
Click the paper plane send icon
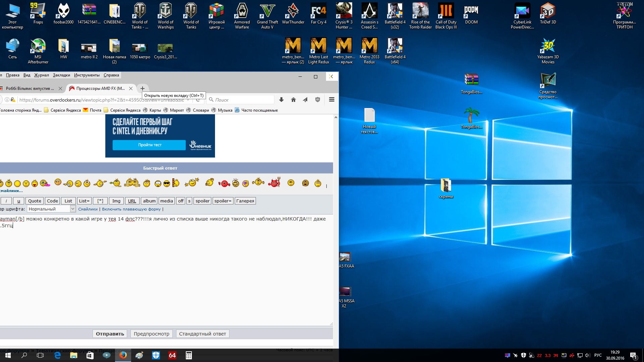[305, 100]
